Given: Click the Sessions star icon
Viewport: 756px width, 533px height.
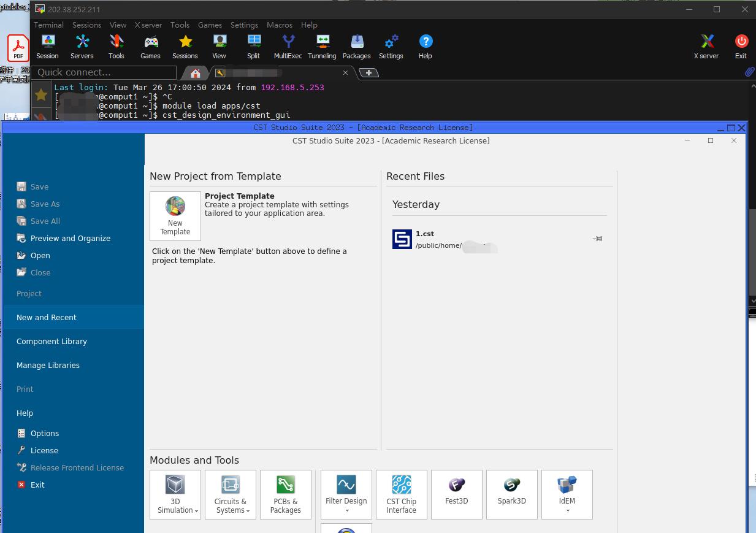Looking at the screenshot, I should 185,47.
